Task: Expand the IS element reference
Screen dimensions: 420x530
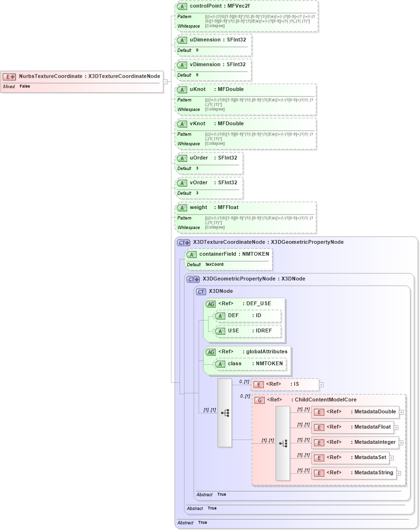Action: pos(321,385)
